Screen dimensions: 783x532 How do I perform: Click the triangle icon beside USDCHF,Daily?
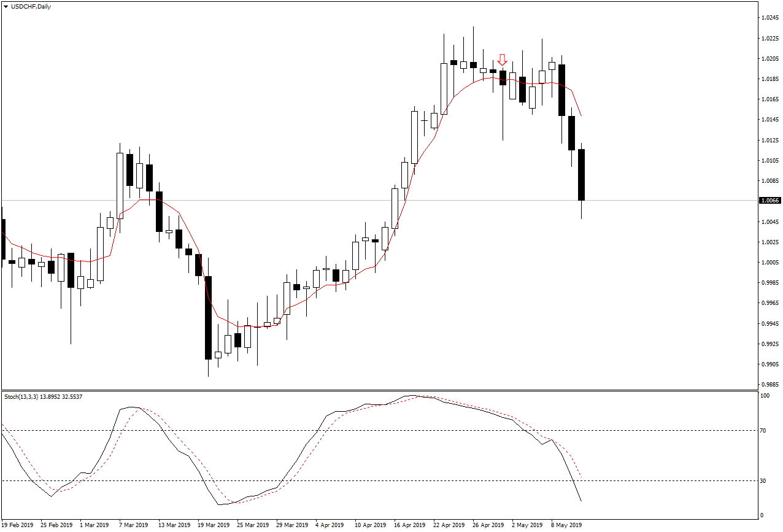pos(6,7)
